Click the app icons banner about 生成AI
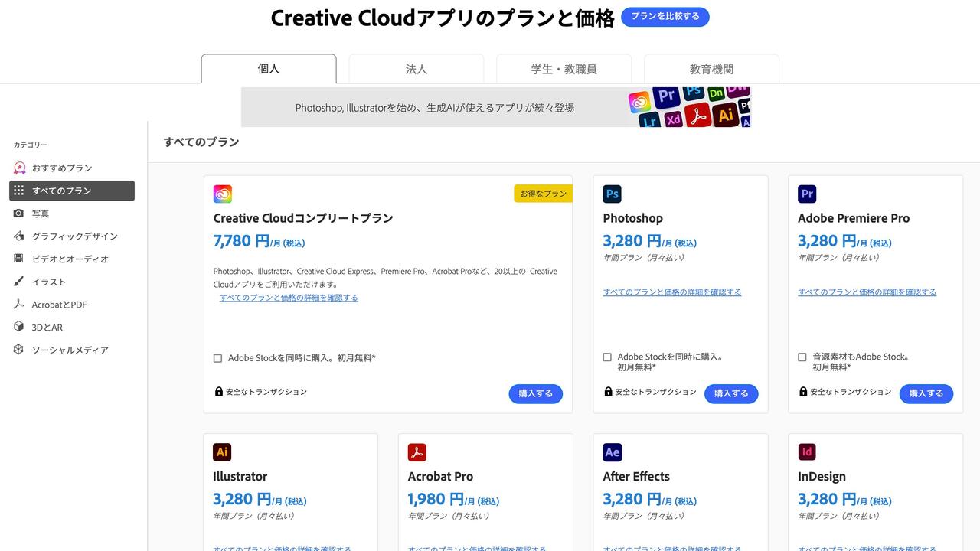 coord(496,106)
